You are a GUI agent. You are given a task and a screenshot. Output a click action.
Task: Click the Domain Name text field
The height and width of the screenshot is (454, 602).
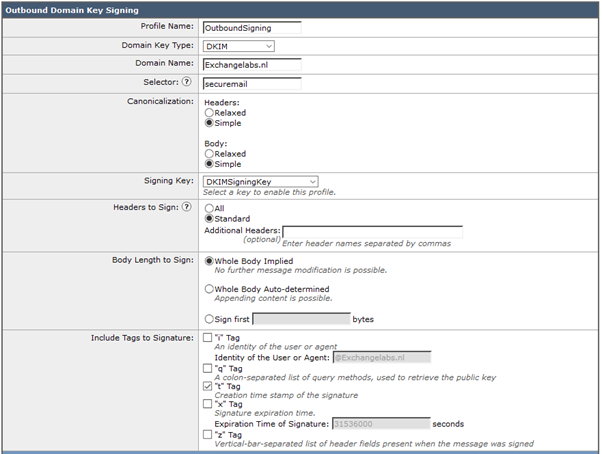tap(251, 64)
